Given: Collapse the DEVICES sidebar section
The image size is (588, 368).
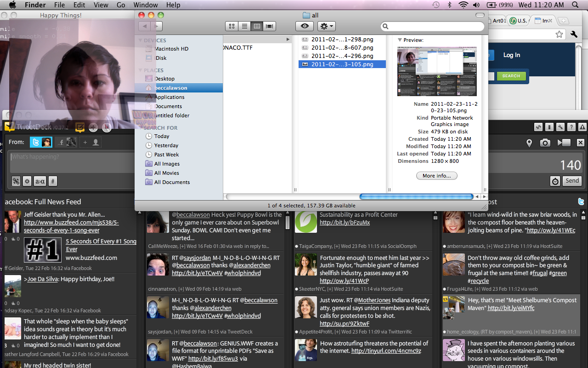Looking at the screenshot, I should (x=141, y=40).
